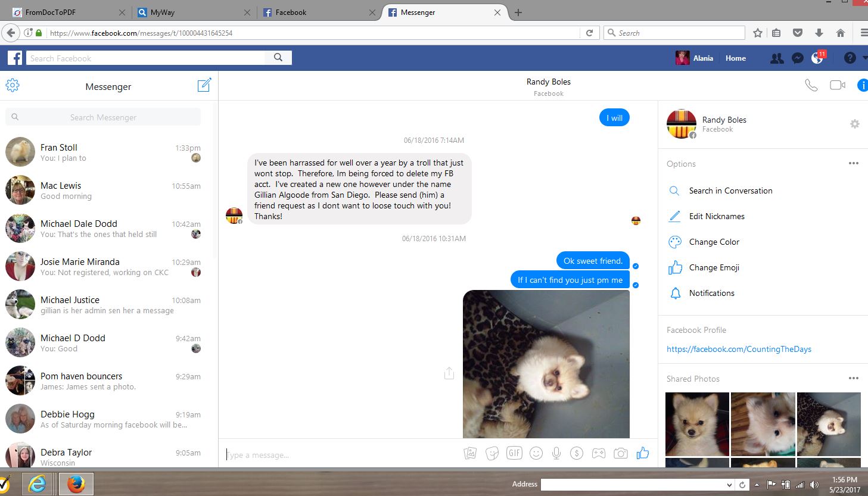
Task: Add photos using the image icon in composer
Action: [x=470, y=454]
